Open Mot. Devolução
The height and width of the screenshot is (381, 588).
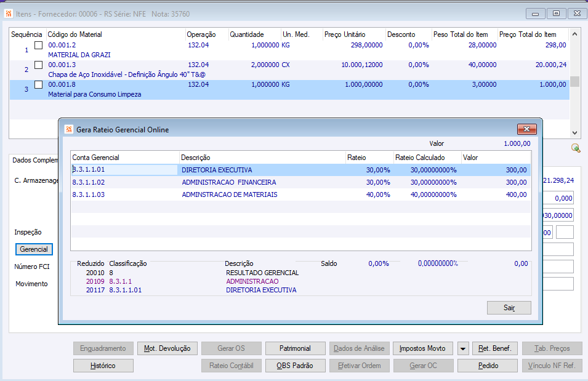(x=167, y=348)
